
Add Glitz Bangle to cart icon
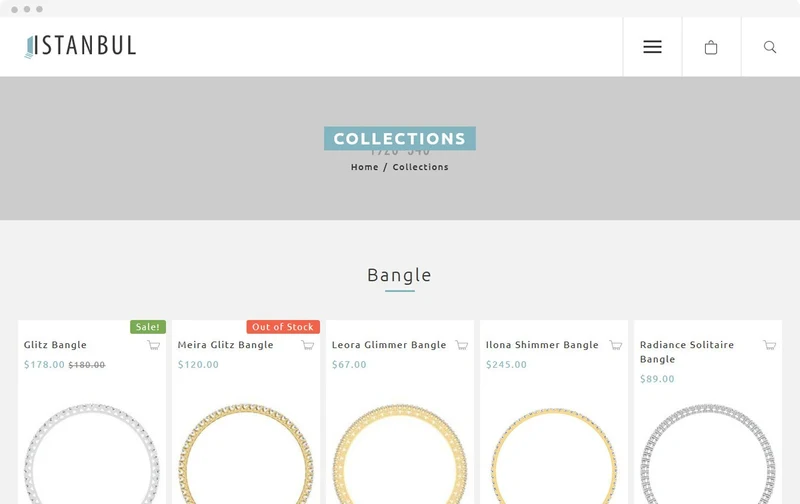154,345
